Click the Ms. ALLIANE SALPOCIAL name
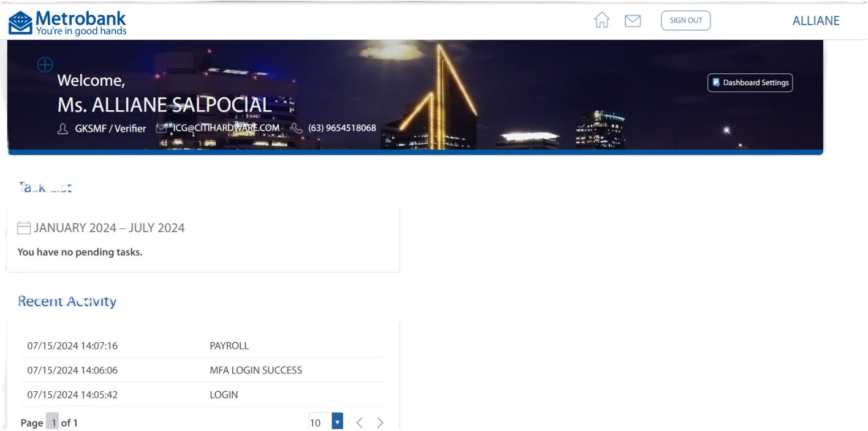Screen dimensions: 868x431 (x=164, y=105)
